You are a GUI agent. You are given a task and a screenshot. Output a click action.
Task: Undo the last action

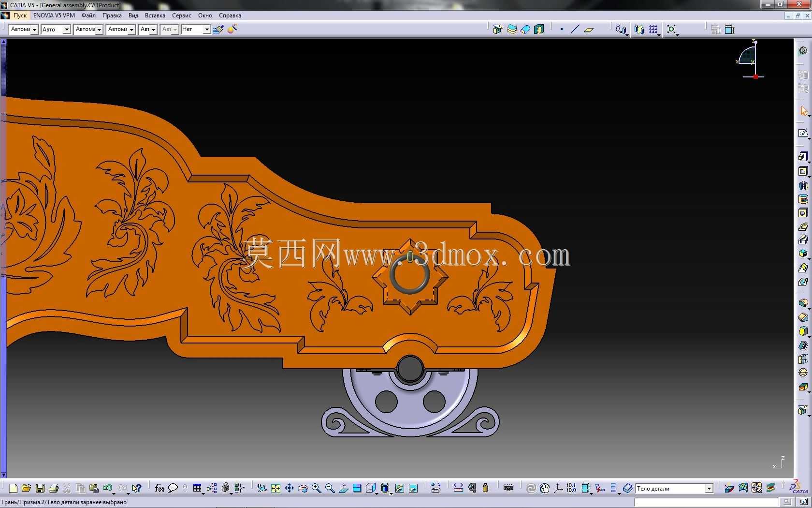pos(107,489)
